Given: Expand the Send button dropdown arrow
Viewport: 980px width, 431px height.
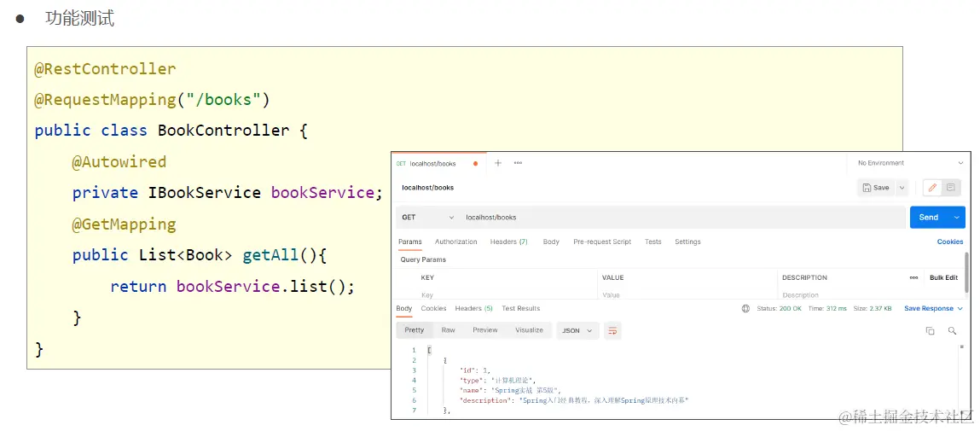Looking at the screenshot, I should click(956, 218).
